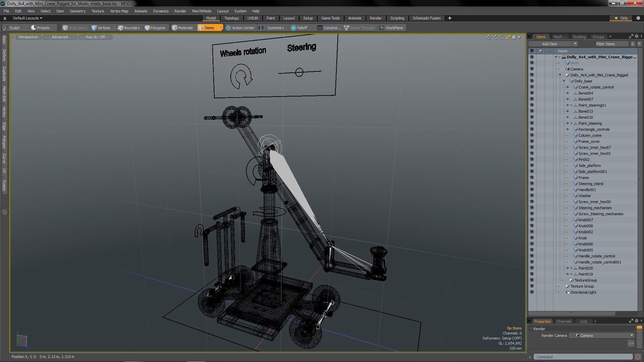Screen dimensions: 644x362
Task: Switch to the Schematic Fusion tab
Action: click(x=426, y=18)
